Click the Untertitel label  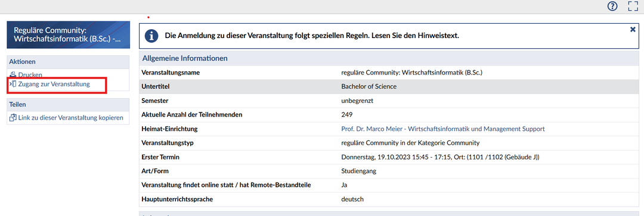(156, 86)
